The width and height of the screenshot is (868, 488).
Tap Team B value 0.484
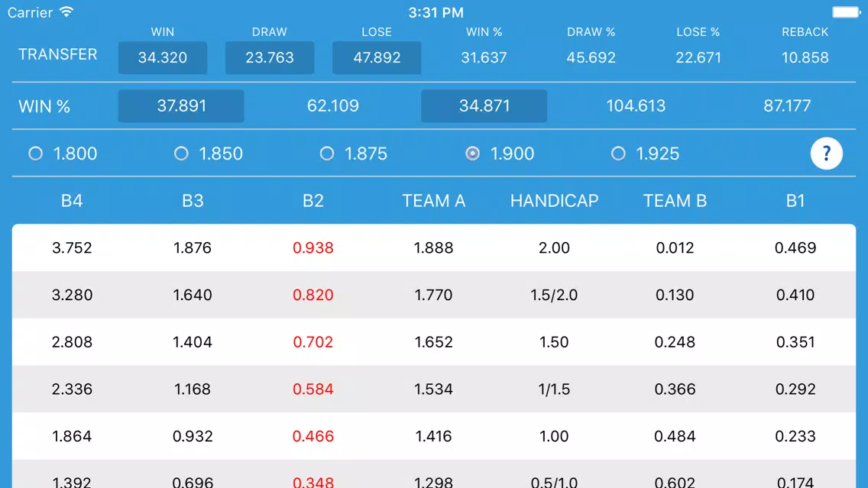click(x=675, y=436)
